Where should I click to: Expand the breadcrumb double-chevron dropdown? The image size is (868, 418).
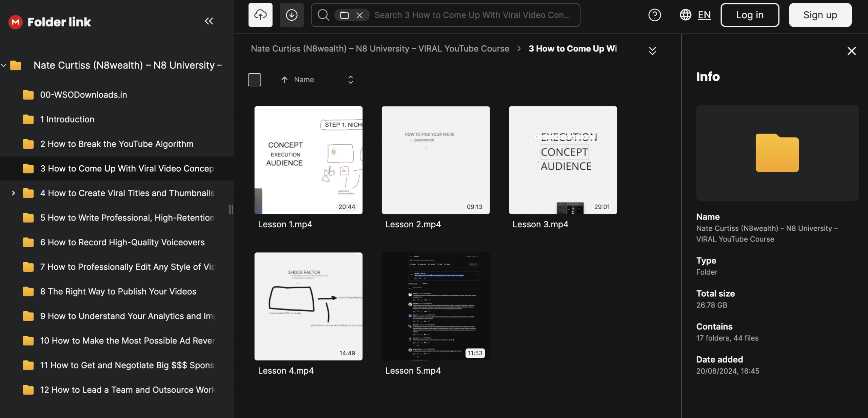[652, 51]
